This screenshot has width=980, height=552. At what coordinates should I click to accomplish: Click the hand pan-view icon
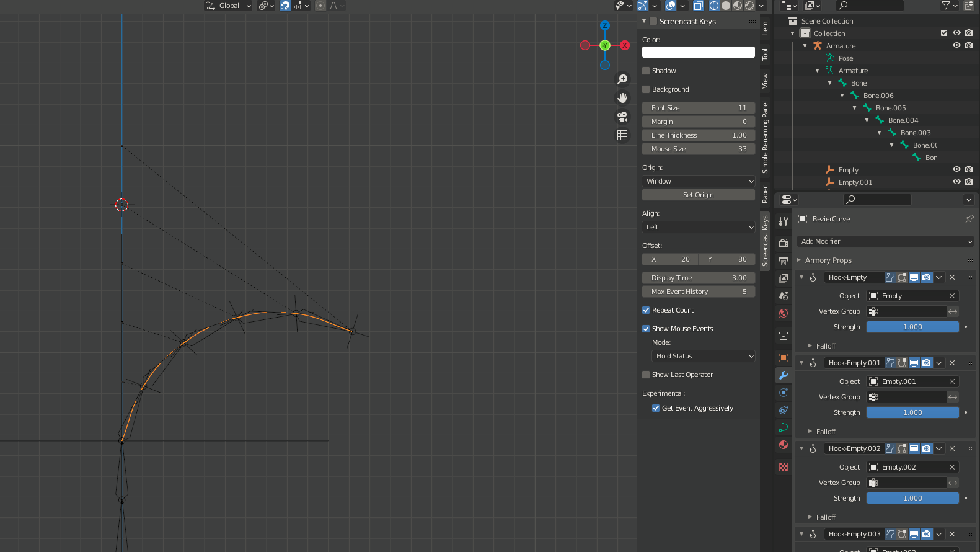tap(622, 98)
